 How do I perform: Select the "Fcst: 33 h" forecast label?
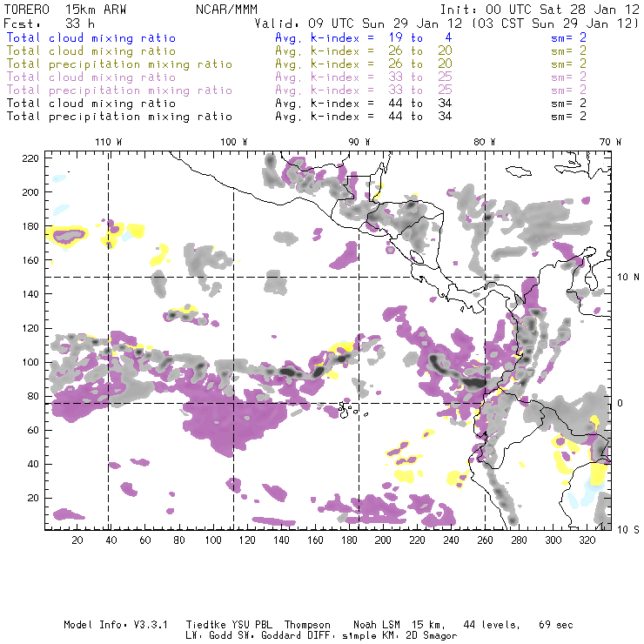click(49, 23)
